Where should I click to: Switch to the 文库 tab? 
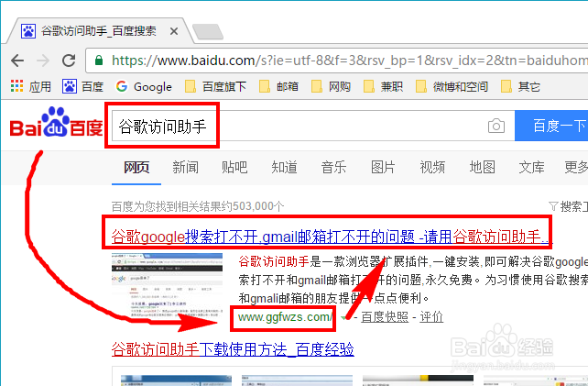(x=531, y=167)
